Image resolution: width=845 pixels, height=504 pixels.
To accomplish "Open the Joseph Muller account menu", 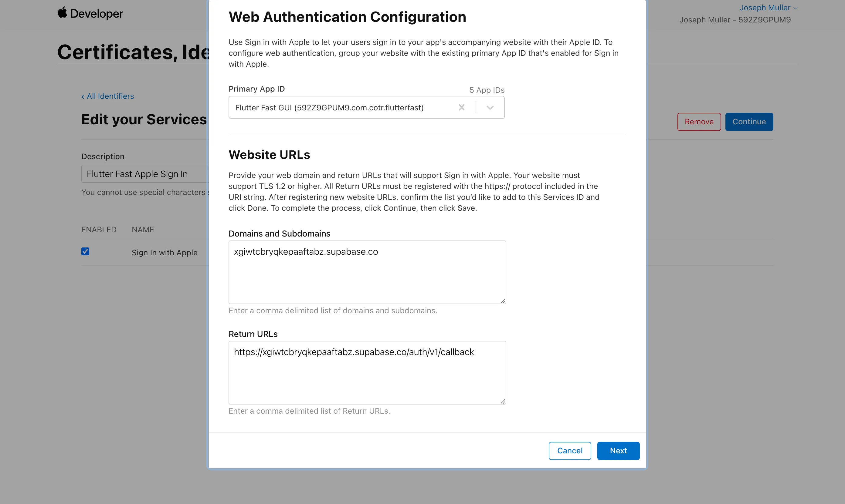I will [768, 8].
